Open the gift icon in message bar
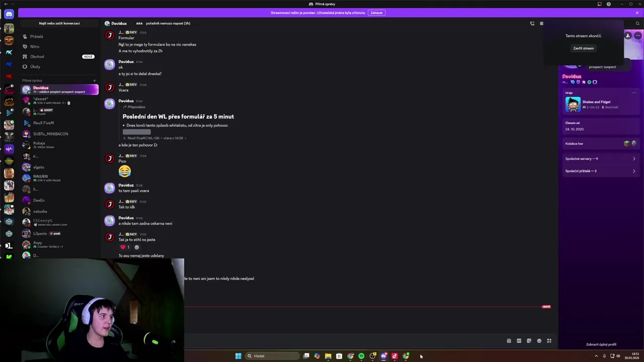 [509, 341]
